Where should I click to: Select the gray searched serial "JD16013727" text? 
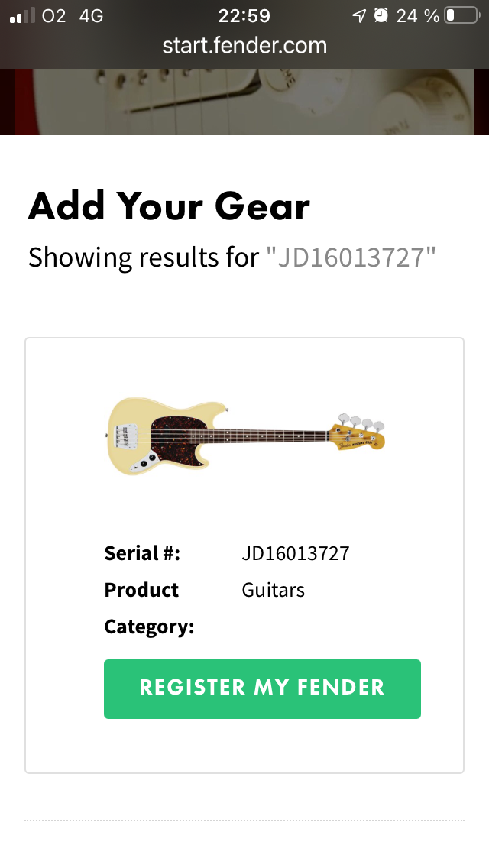click(351, 257)
